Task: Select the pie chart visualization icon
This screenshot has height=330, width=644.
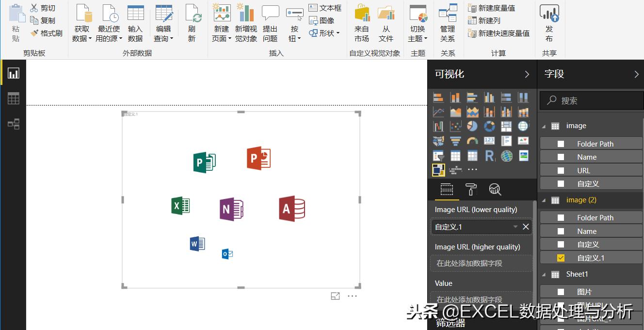Action: coord(472,126)
